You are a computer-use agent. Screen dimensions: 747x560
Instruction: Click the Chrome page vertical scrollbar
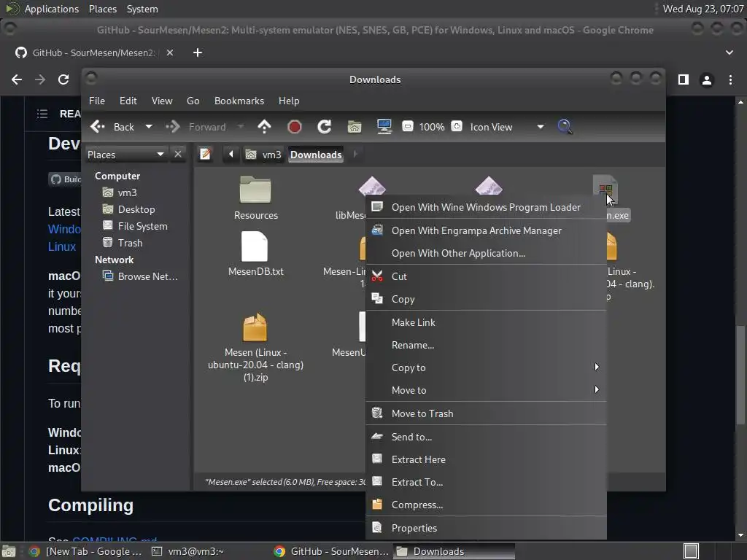[740, 375]
